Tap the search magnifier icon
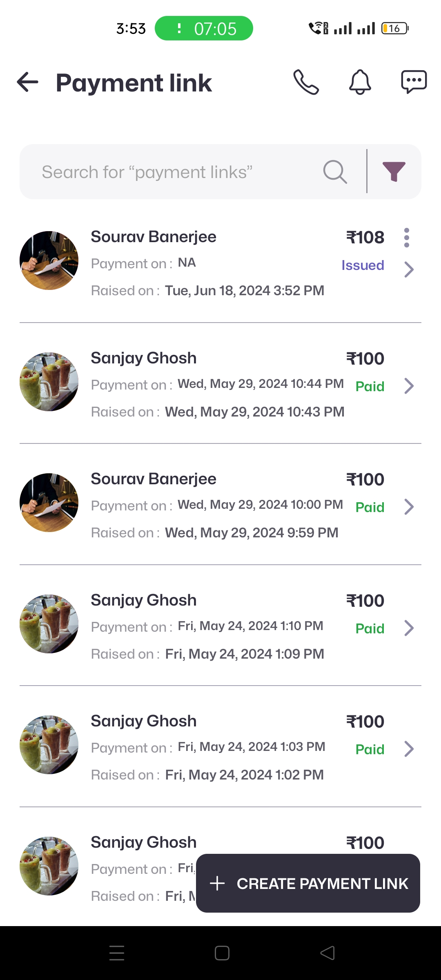This screenshot has width=441, height=980. click(x=335, y=172)
